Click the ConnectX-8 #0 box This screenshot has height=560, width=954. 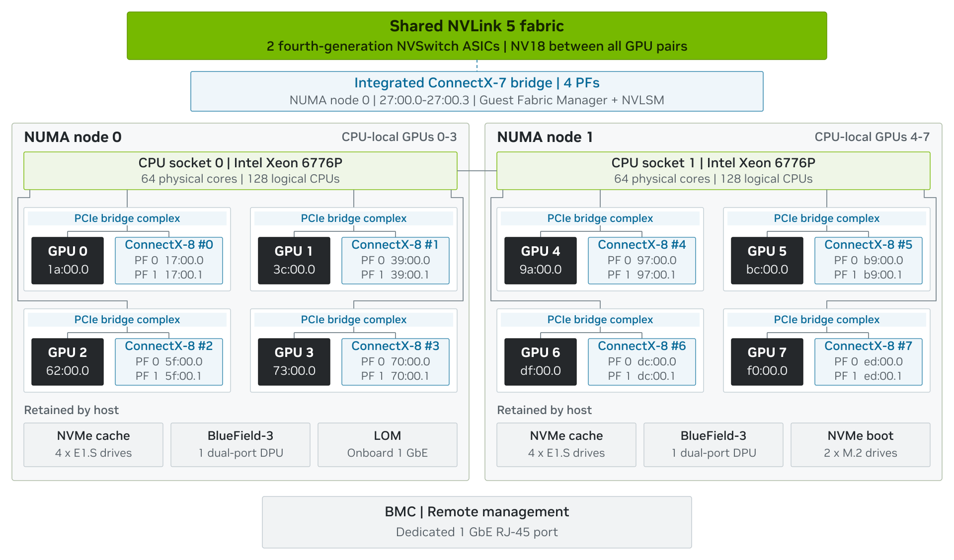169,261
